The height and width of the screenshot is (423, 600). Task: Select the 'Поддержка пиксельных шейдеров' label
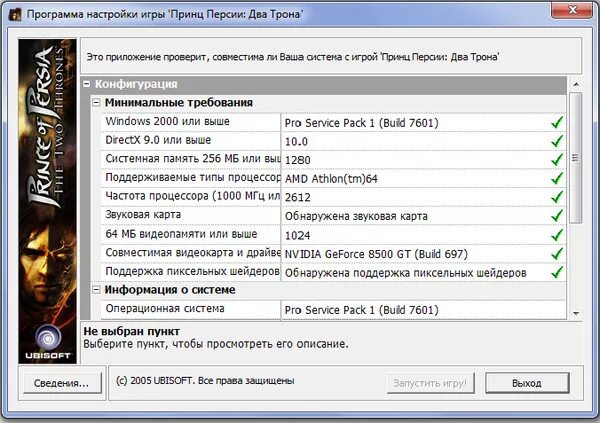pos(192,271)
